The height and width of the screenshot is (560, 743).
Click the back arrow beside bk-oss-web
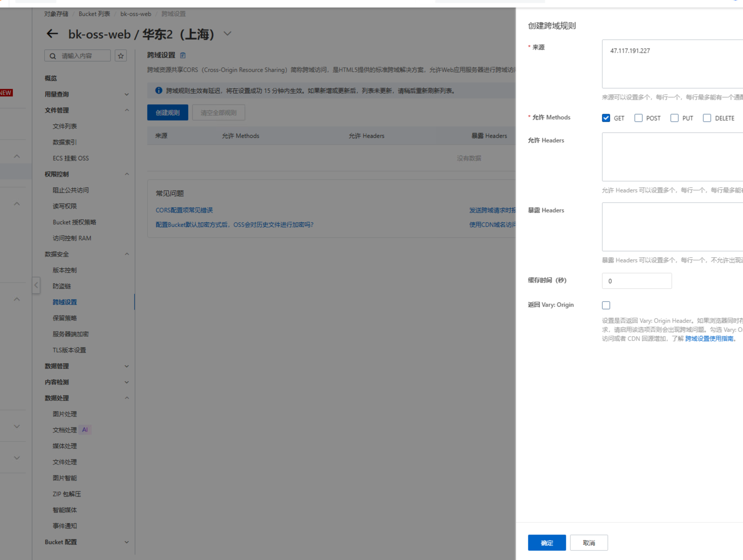click(x=52, y=34)
